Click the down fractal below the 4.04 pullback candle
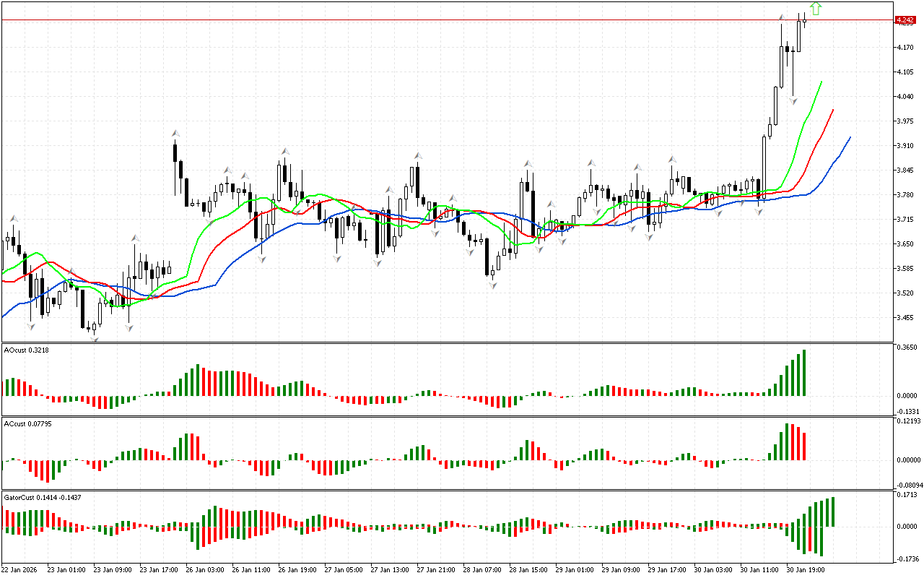Viewport: 924px width, 578px height. [x=793, y=102]
